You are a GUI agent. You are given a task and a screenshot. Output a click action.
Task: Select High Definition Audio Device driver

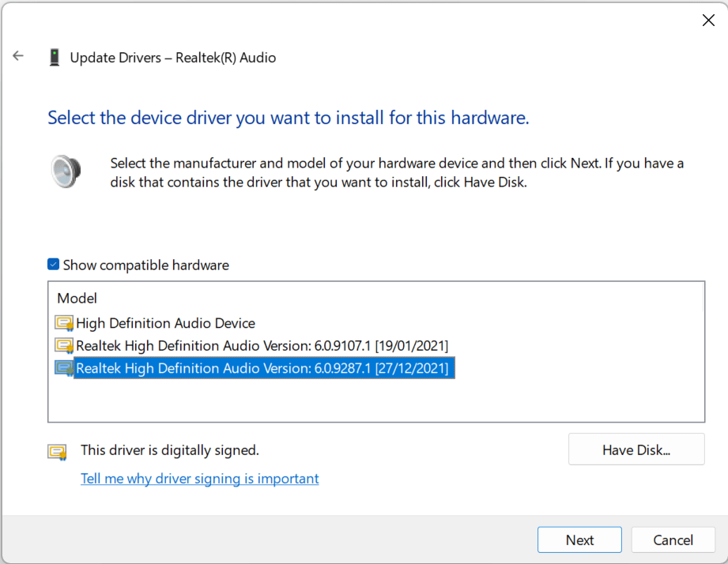(165, 323)
